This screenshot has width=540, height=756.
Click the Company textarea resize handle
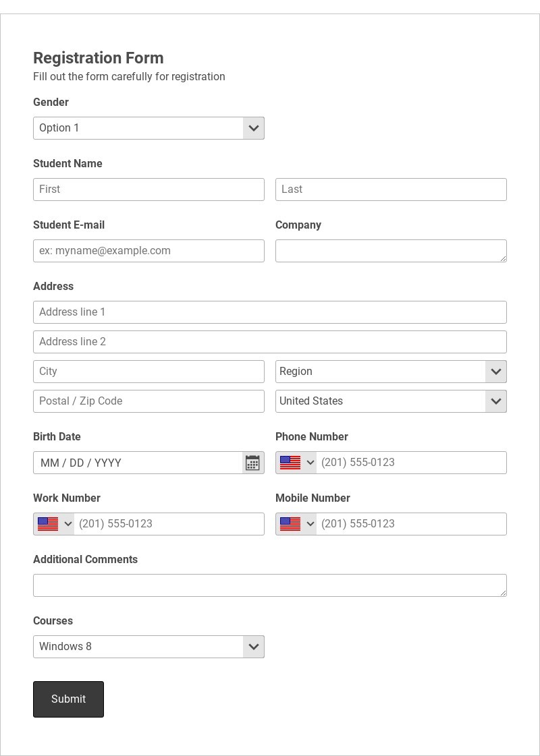click(x=504, y=259)
